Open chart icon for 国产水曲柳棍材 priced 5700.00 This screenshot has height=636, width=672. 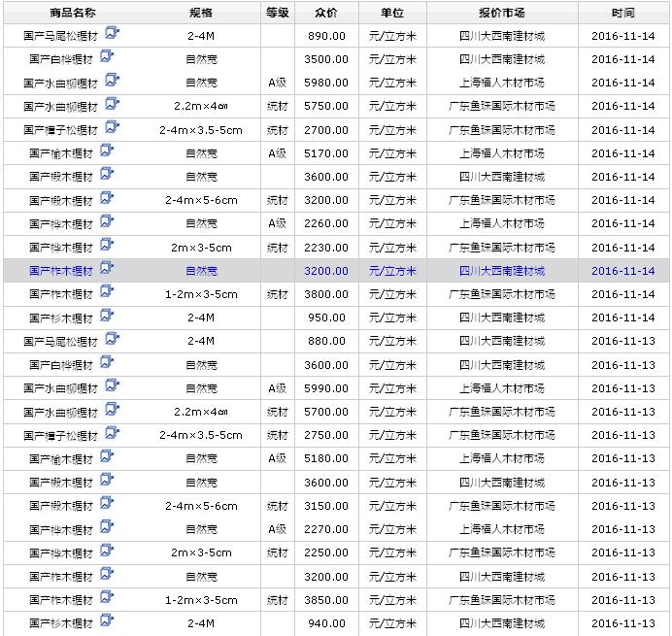pos(112,410)
